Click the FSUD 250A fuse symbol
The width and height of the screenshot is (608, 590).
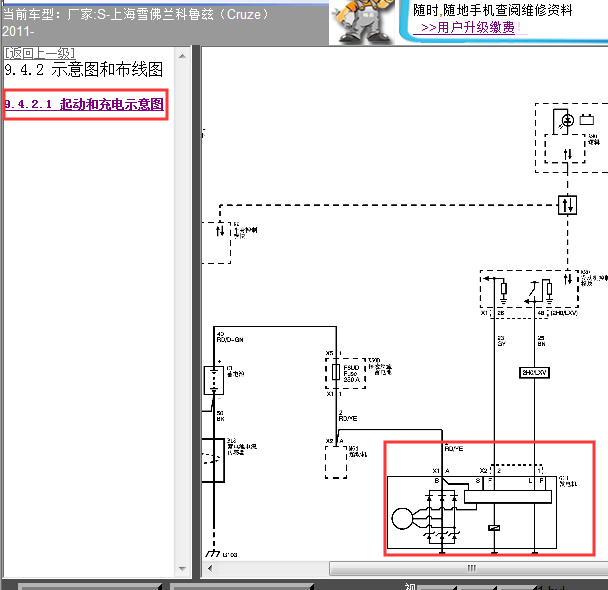pos(336,373)
